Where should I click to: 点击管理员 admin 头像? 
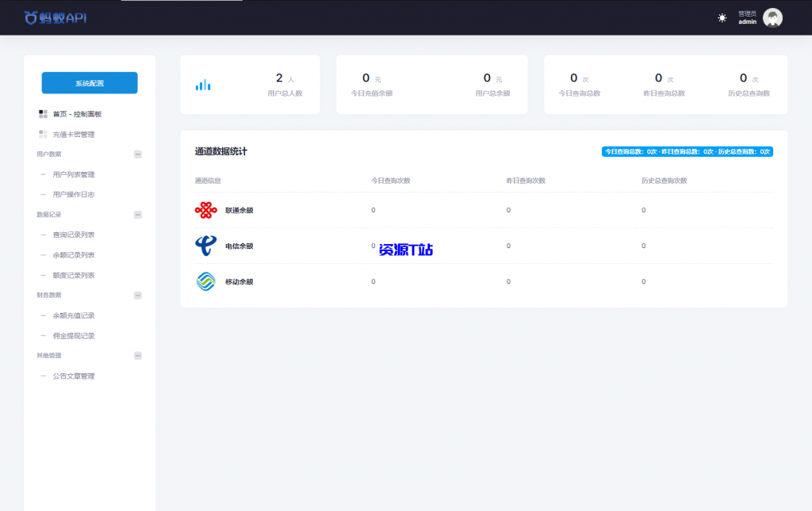772,17
